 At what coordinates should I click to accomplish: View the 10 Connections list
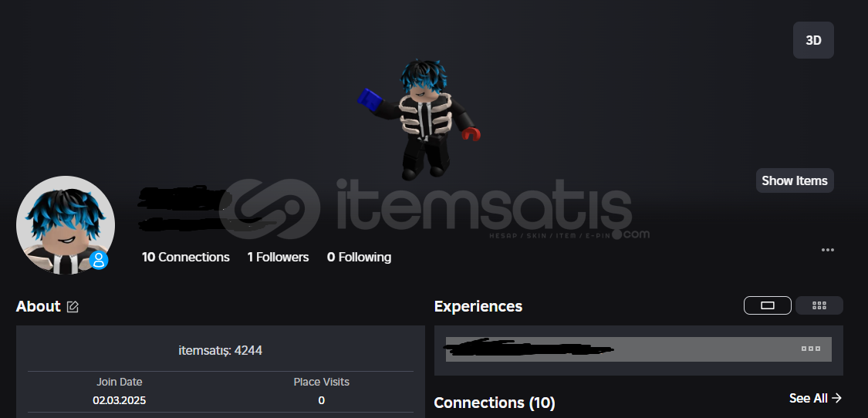185,257
